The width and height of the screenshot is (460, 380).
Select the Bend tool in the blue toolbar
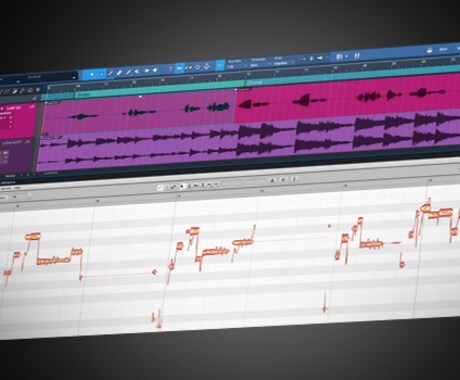146,70
